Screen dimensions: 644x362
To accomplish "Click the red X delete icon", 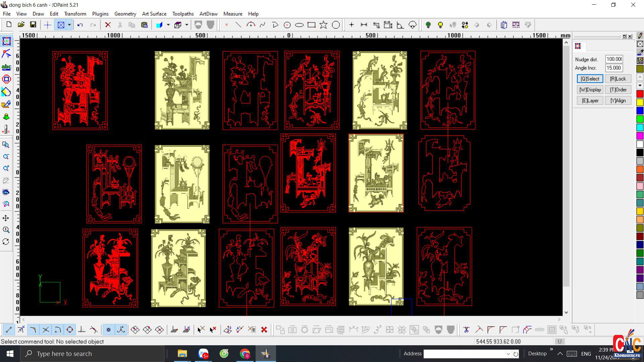I will point(108,25).
